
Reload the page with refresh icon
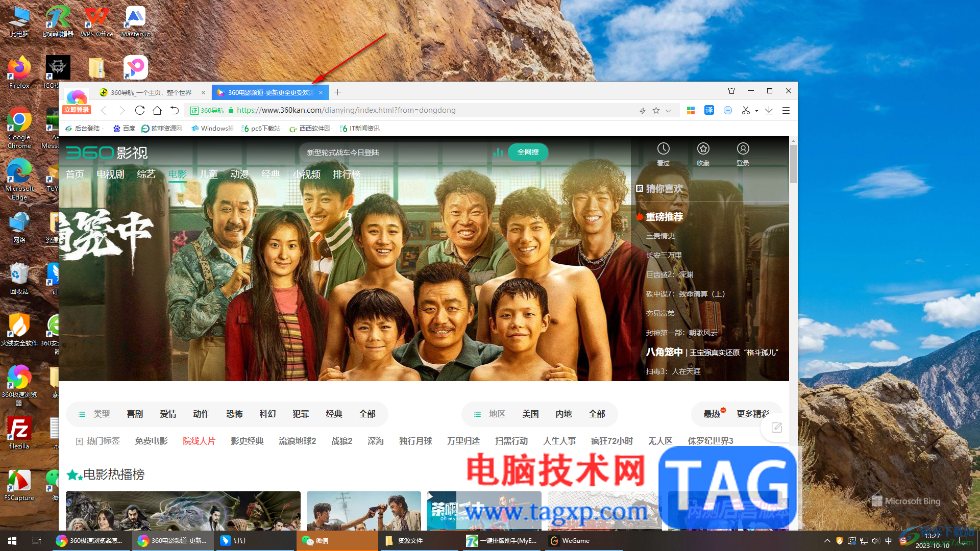coord(140,110)
